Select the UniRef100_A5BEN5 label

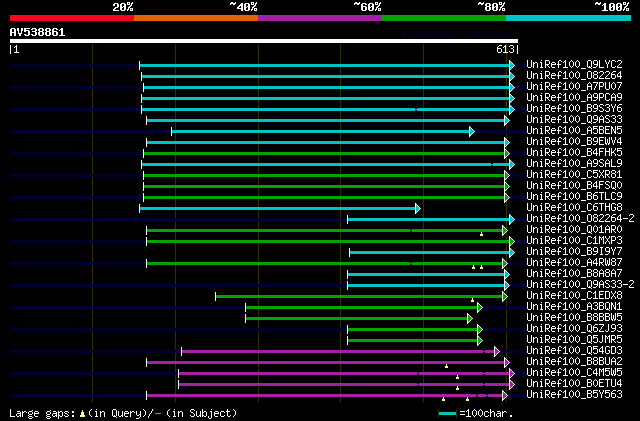[x=574, y=130]
